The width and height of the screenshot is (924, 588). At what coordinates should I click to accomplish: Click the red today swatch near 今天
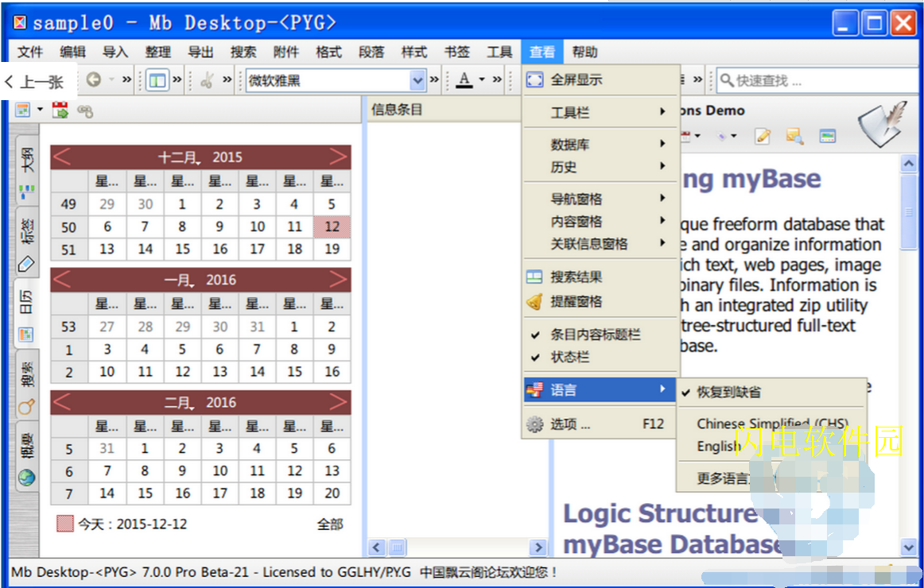click(x=65, y=524)
